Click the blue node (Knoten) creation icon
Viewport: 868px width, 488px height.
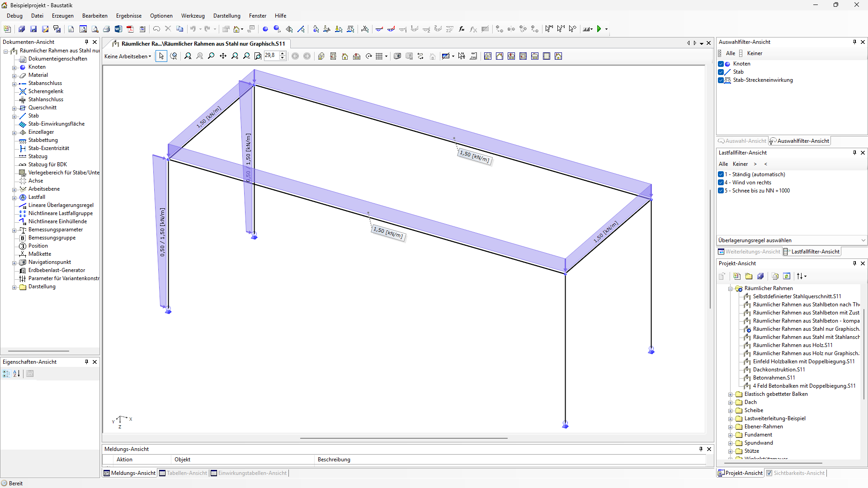[x=265, y=29]
